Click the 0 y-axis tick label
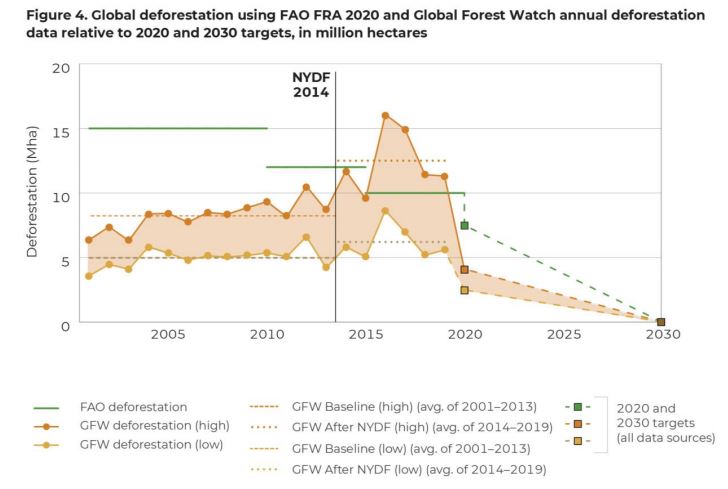Image resolution: width=728 pixels, height=489 pixels. pyautogui.click(x=65, y=326)
